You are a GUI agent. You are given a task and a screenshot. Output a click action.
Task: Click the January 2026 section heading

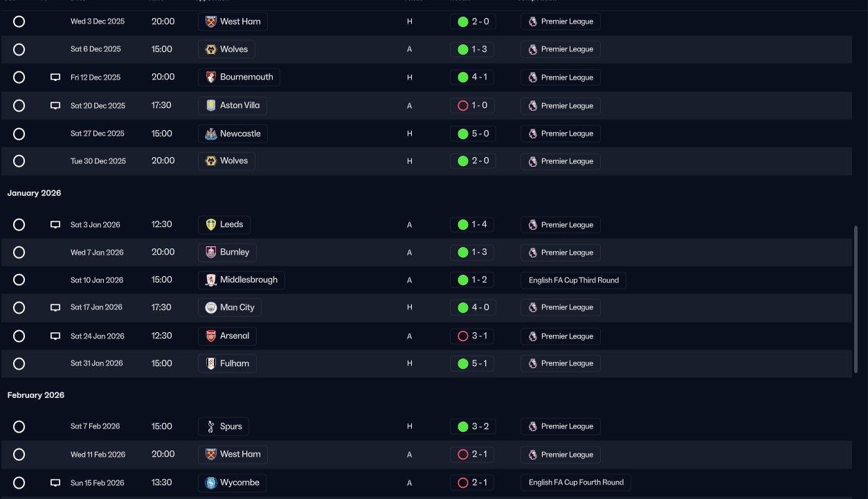point(34,193)
